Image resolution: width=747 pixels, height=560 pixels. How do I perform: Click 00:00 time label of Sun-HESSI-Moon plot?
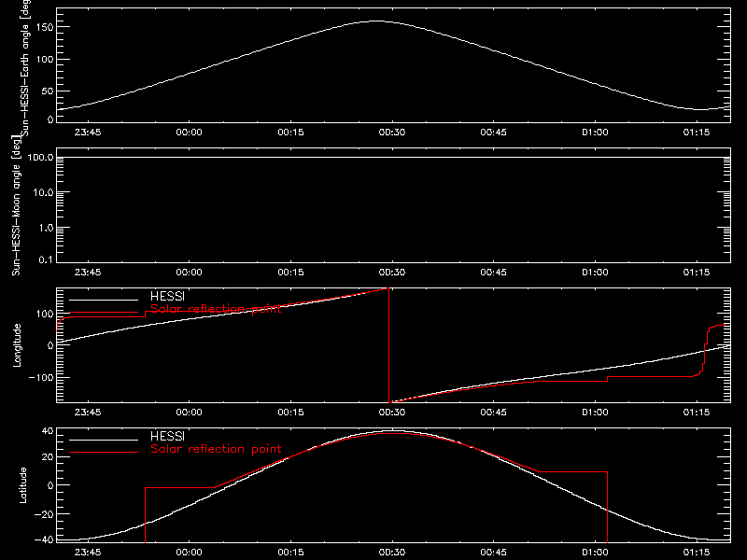(190, 273)
